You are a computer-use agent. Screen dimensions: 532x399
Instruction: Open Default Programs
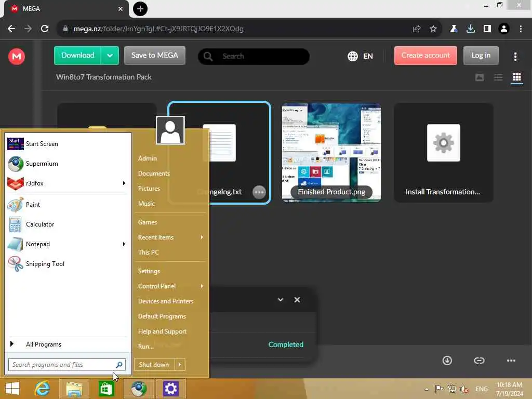162,316
